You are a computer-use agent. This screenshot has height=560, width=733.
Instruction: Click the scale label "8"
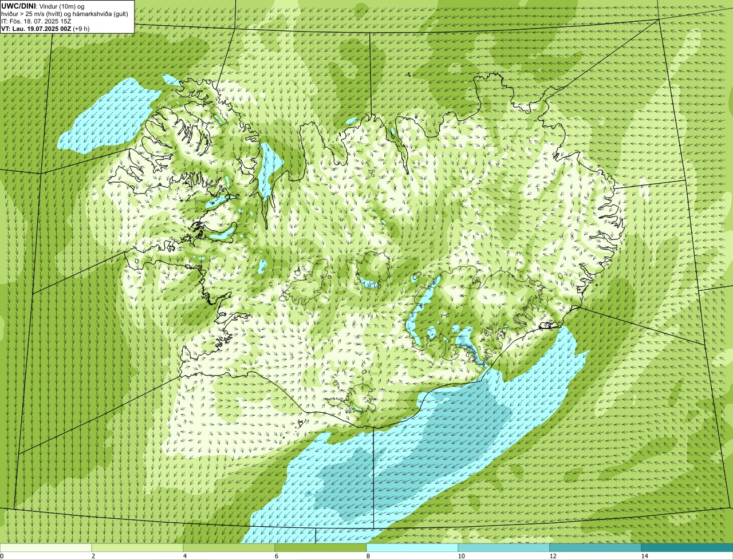[368, 556]
